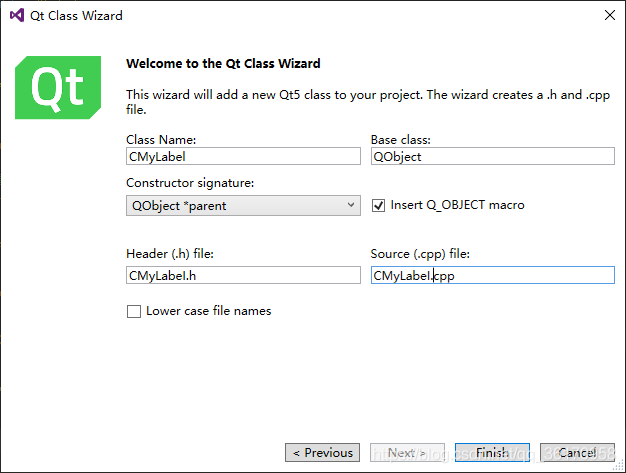Focus the Class Name field containing CMyLabel
This screenshot has height=473, width=626.
[243, 156]
